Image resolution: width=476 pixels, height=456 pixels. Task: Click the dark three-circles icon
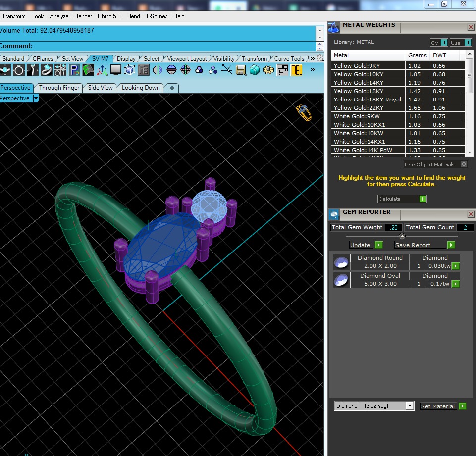[199, 70]
